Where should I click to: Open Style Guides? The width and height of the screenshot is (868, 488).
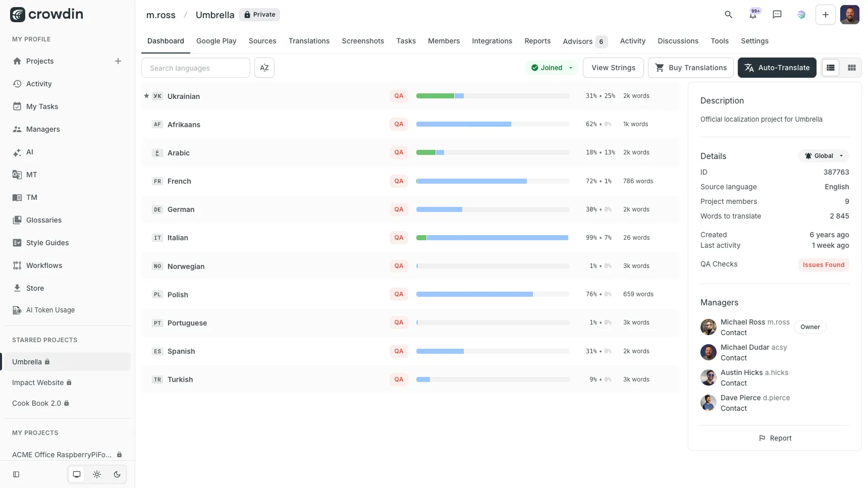pyautogui.click(x=47, y=243)
